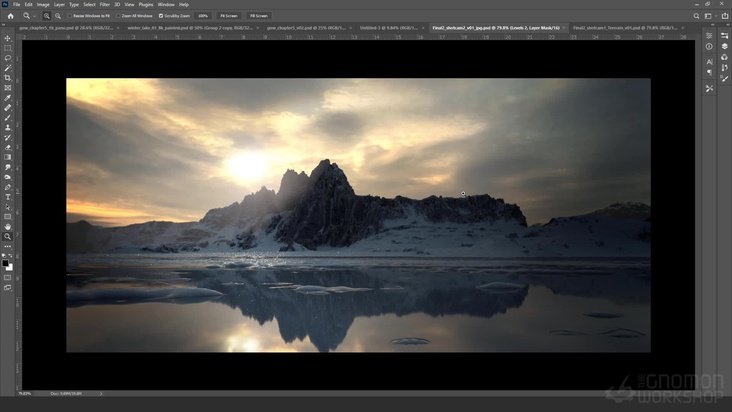Close the Final2_shotcam2_v01_jpg.psd tab
This screenshot has width=732, height=412.
(x=564, y=28)
